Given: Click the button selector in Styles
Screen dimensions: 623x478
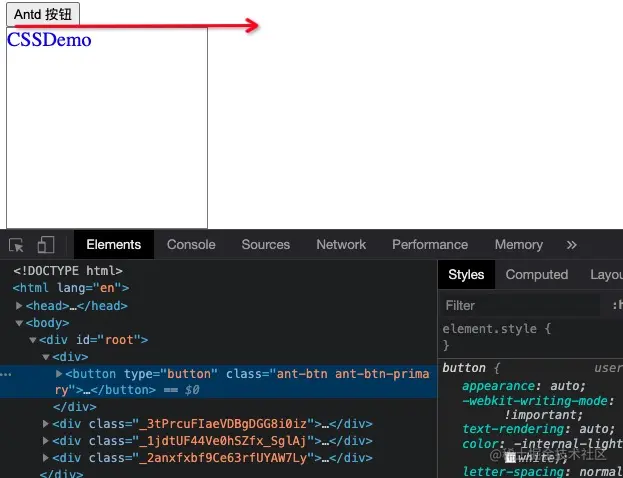Looking at the screenshot, I should tap(464, 368).
